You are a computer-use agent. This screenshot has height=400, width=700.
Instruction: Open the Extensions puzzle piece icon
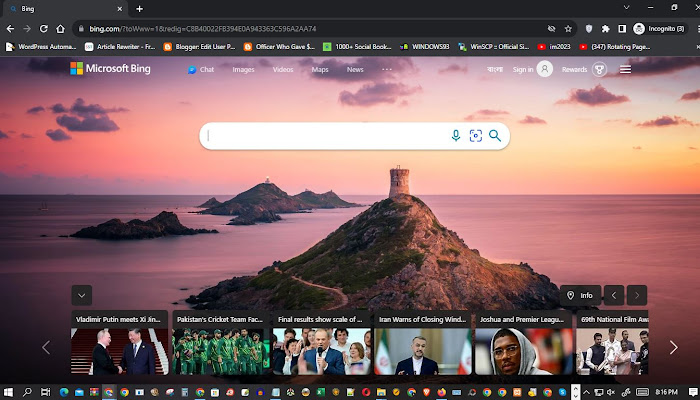pos(605,29)
